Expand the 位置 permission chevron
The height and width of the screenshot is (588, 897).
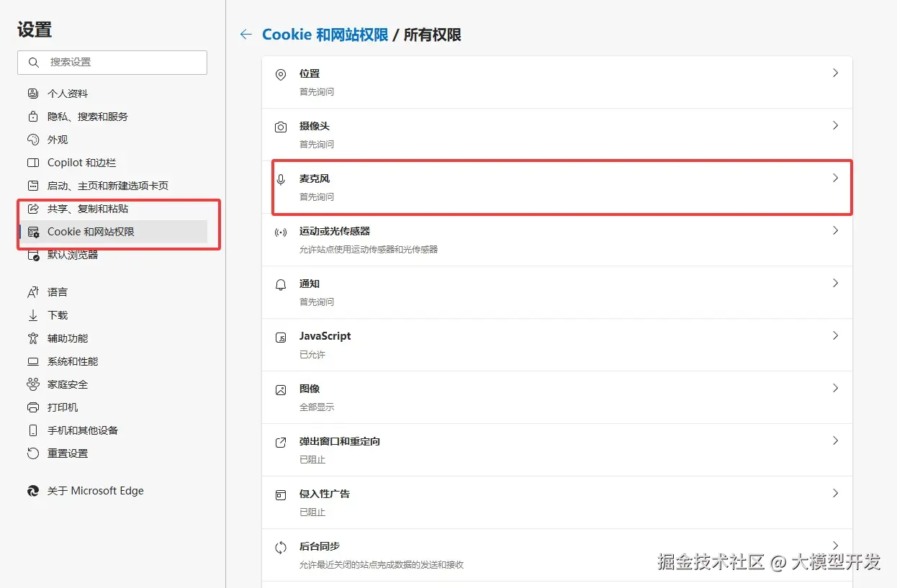835,73
